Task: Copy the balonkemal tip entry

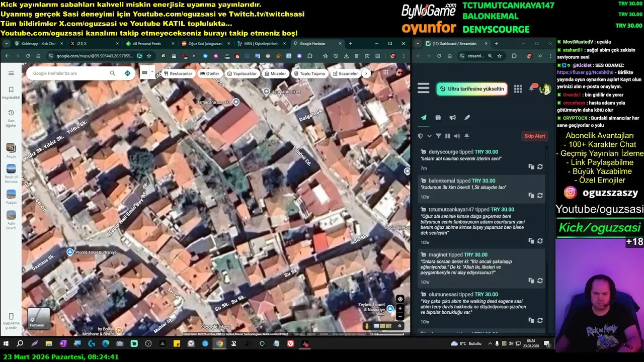Action: pyautogui.click(x=531, y=196)
